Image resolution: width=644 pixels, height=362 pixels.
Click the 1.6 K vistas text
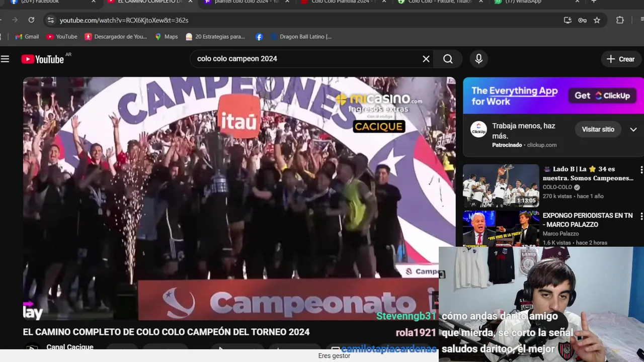tap(557, 242)
